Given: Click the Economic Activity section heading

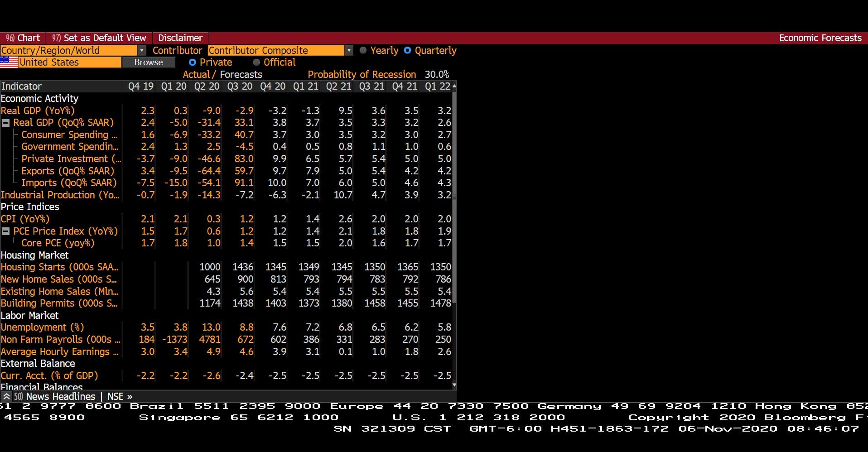Looking at the screenshot, I should [x=39, y=98].
